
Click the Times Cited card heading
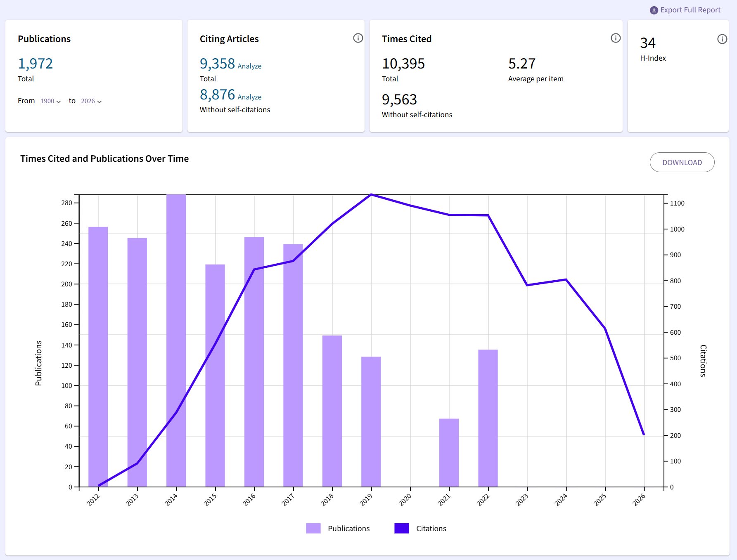407,39
